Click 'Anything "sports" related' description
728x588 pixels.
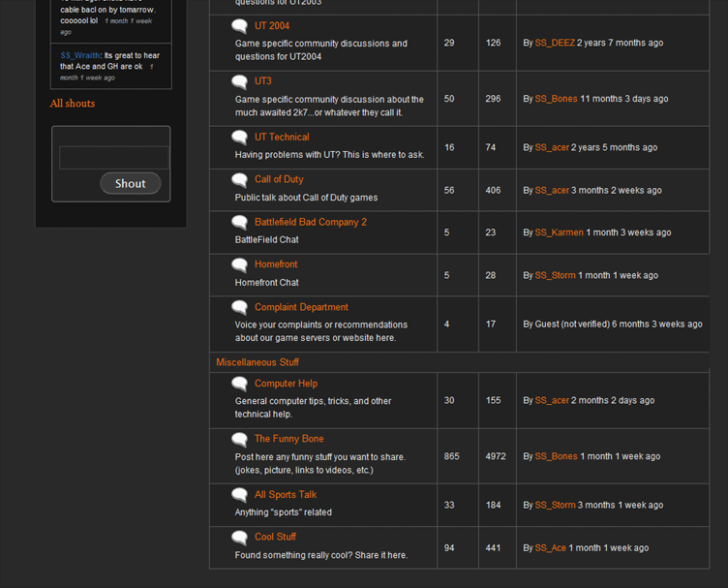tap(284, 512)
